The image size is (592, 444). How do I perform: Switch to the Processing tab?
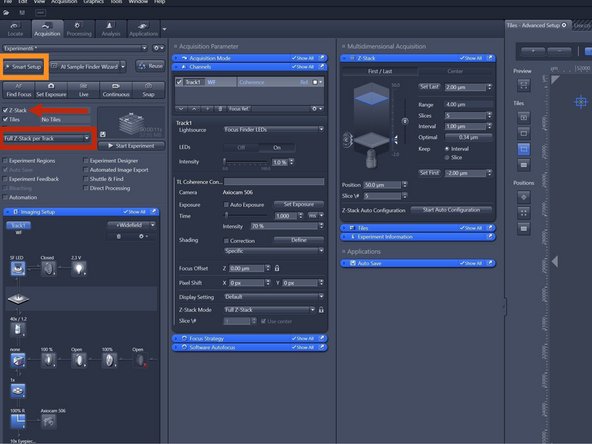click(79, 29)
